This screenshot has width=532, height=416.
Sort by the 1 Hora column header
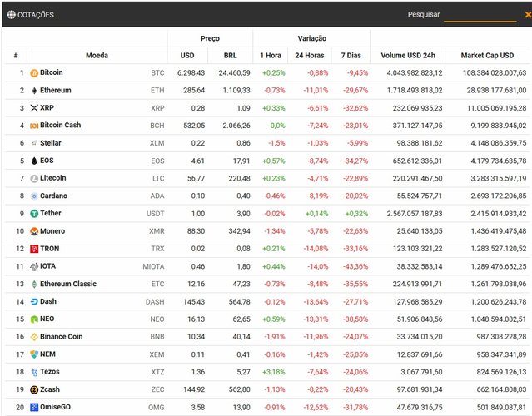click(271, 55)
